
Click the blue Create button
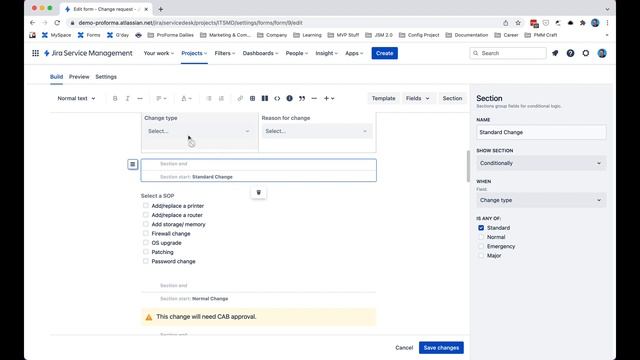coord(384,53)
